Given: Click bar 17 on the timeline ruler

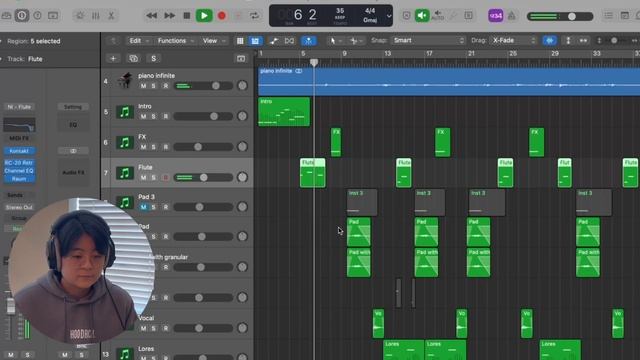Looking at the screenshot, I should [429, 53].
